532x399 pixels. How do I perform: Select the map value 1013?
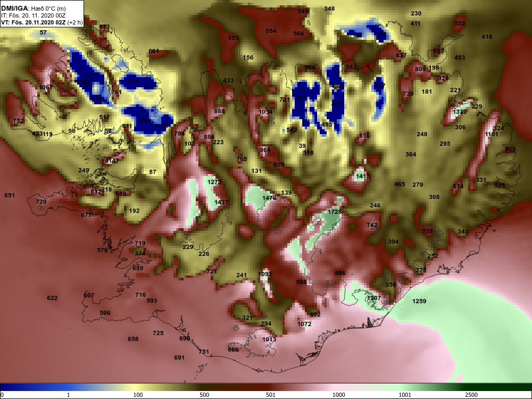coord(269,339)
